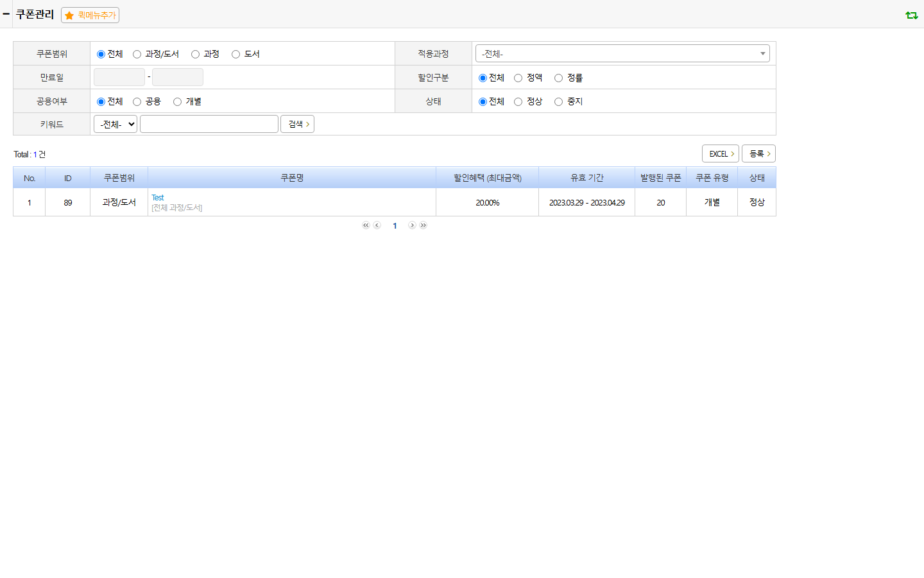Click the Total : 1 건 text
The width and height of the screenshot is (924, 578).
coord(30,154)
